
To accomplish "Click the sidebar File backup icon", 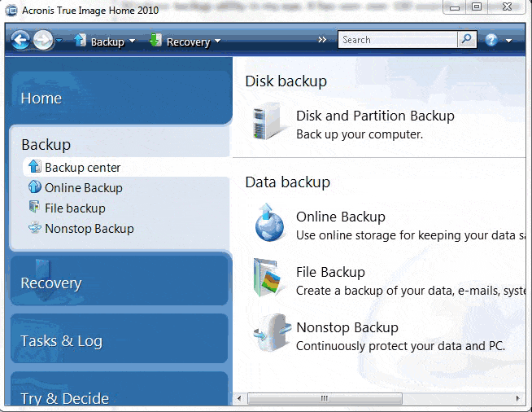I will click(34, 207).
